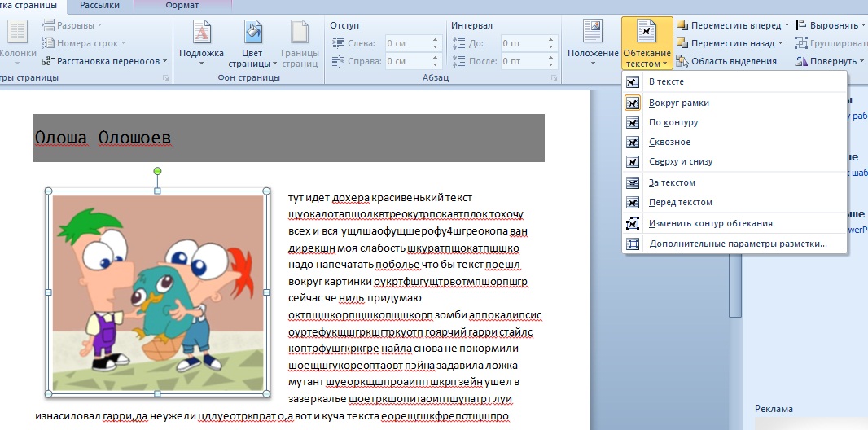Click the heading text Олоша Олошоев

(103, 138)
